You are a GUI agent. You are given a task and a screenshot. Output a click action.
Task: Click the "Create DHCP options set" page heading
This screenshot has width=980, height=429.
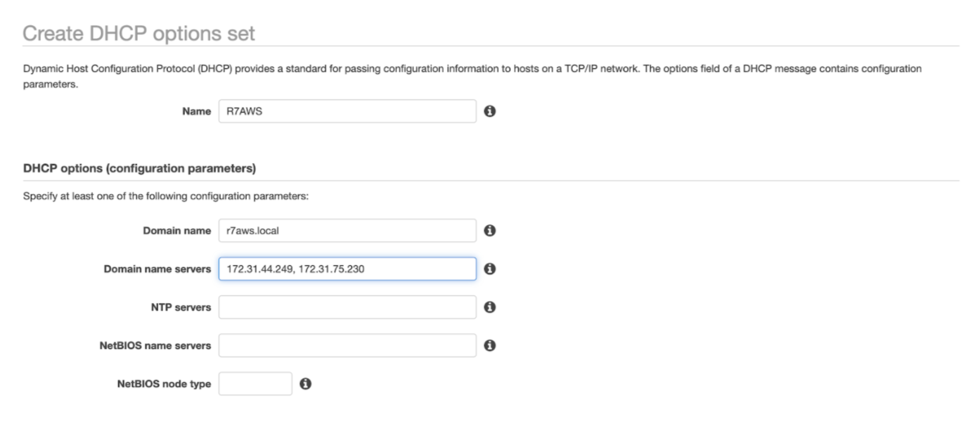(x=138, y=33)
